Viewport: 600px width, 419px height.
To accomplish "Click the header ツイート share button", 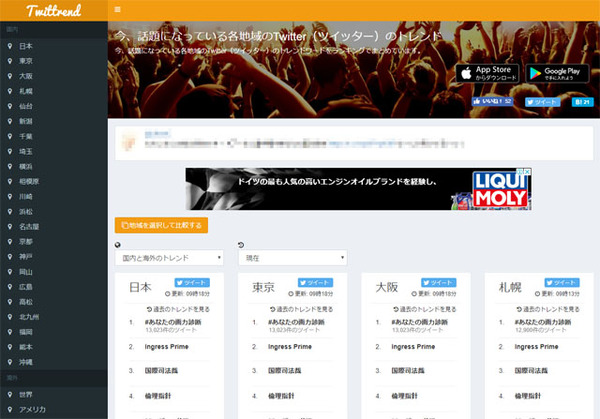I will [x=543, y=102].
